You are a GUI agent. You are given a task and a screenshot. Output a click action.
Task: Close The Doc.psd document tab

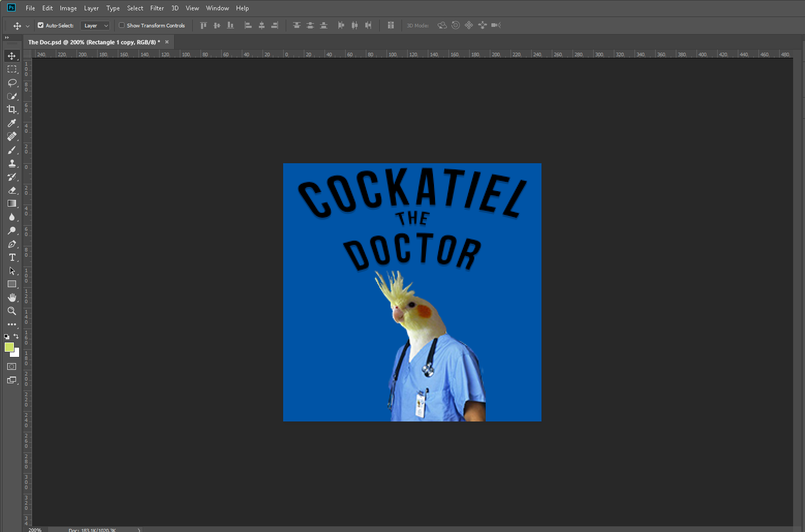167,42
